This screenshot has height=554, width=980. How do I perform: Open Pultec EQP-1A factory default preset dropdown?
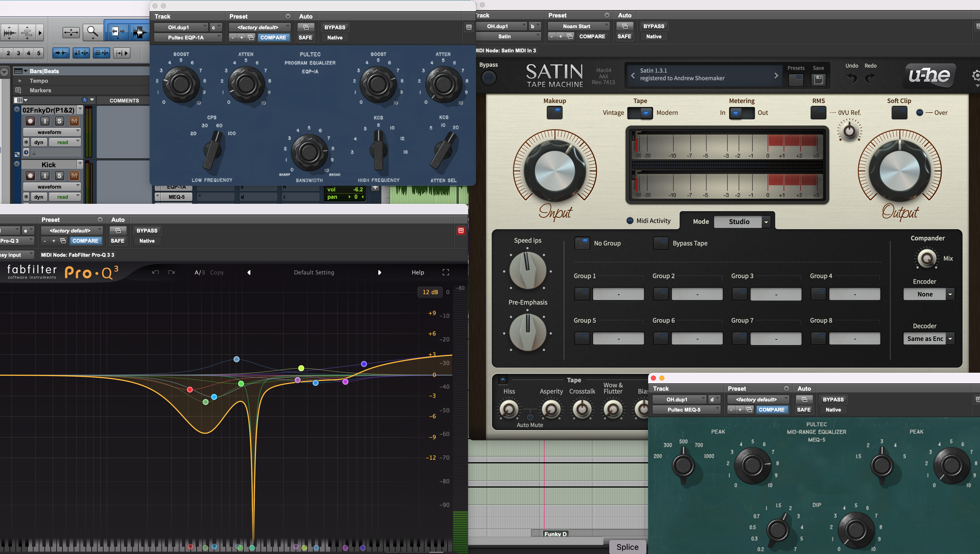[260, 27]
